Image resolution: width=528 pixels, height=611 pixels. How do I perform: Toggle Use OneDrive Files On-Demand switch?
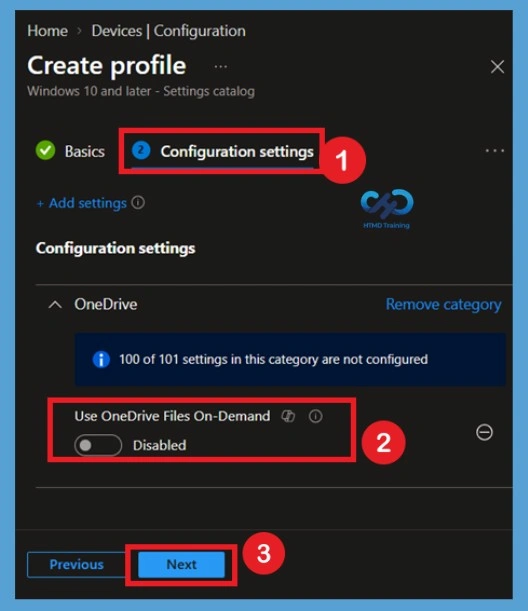point(98,445)
